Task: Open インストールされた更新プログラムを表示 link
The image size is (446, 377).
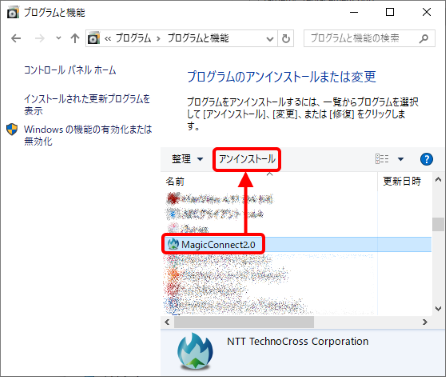Action: 87,104
